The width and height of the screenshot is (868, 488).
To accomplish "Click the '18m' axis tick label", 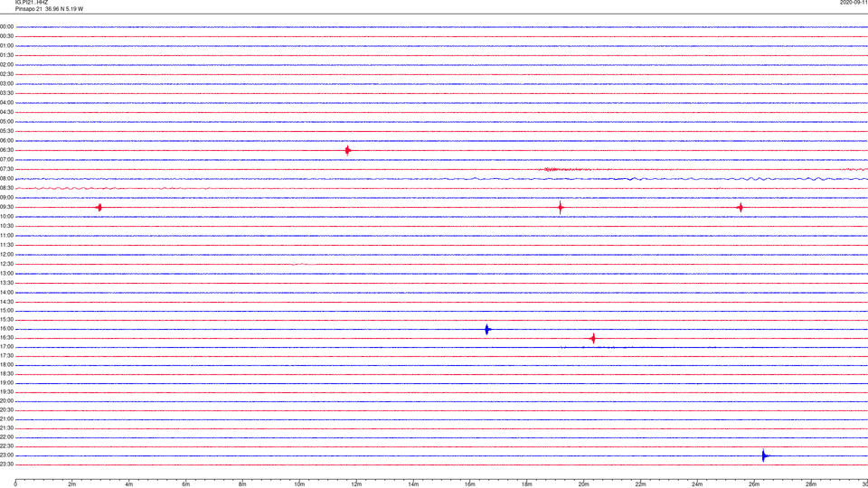I will click(527, 484).
